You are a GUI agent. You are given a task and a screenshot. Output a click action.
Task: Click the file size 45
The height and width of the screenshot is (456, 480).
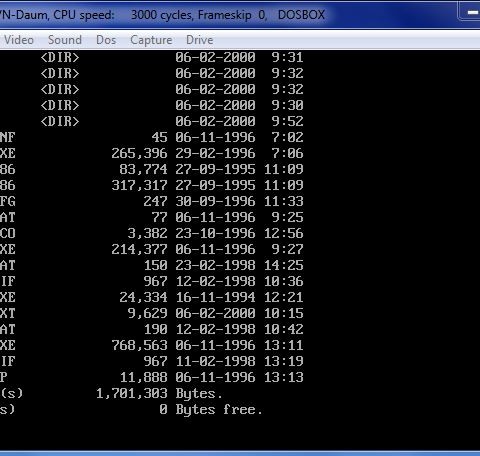[159, 137]
